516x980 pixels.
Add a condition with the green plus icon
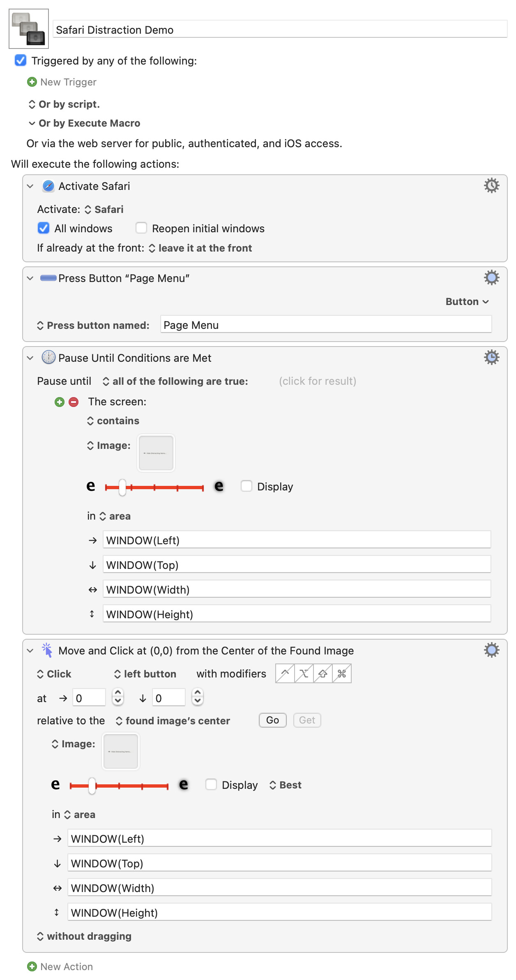(x=60, y=402)
